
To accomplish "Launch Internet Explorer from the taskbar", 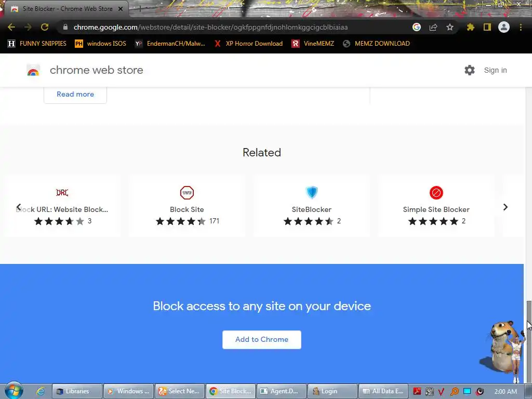I will pos(41,391).
